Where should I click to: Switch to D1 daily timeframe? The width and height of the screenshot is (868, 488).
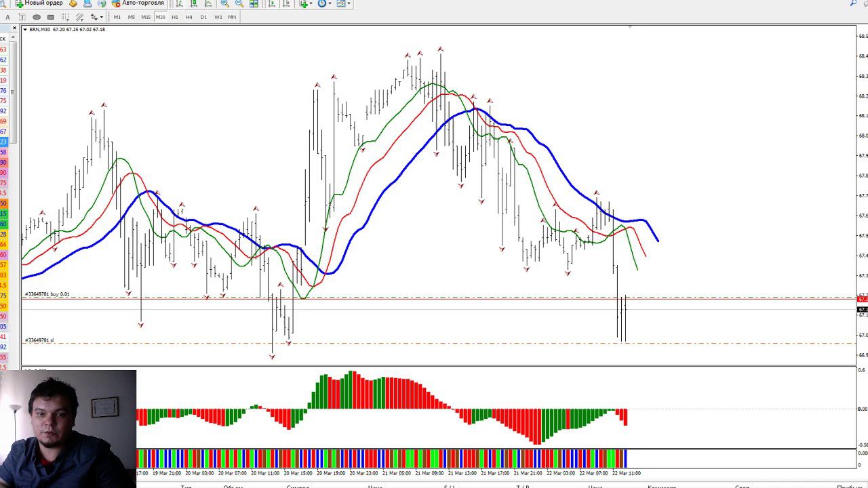tap(203, 17)
